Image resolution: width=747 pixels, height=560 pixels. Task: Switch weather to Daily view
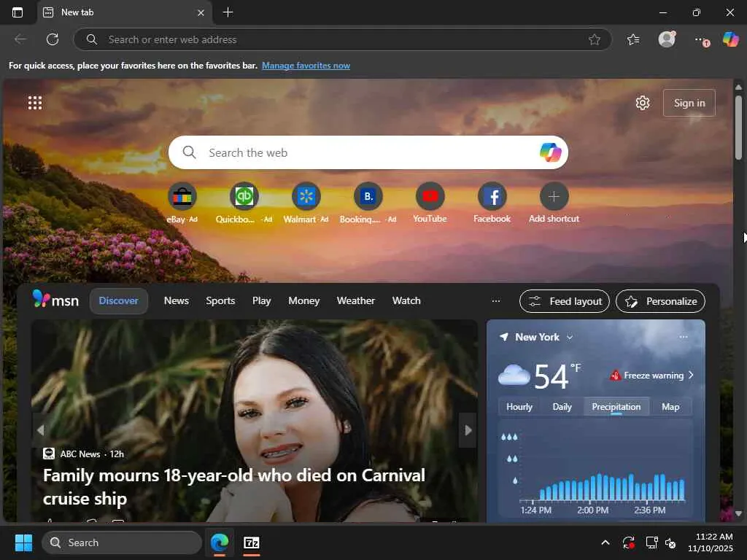point(562,407)
